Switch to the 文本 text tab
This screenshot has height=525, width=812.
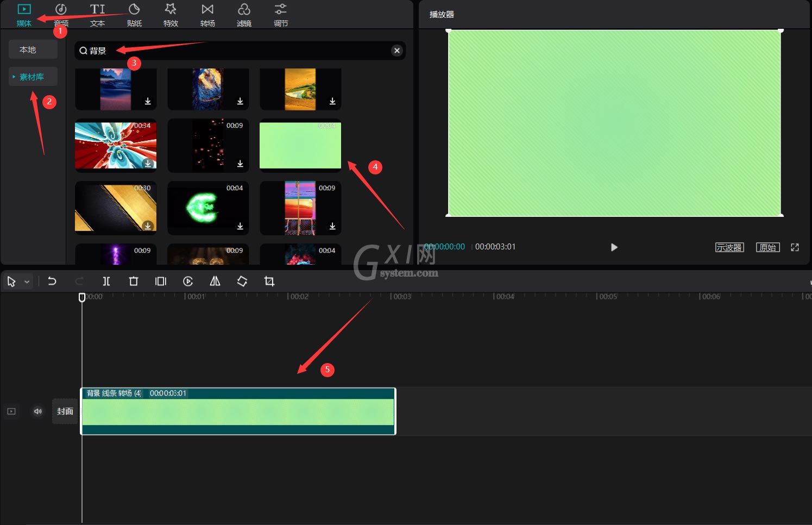click(98, 15)
